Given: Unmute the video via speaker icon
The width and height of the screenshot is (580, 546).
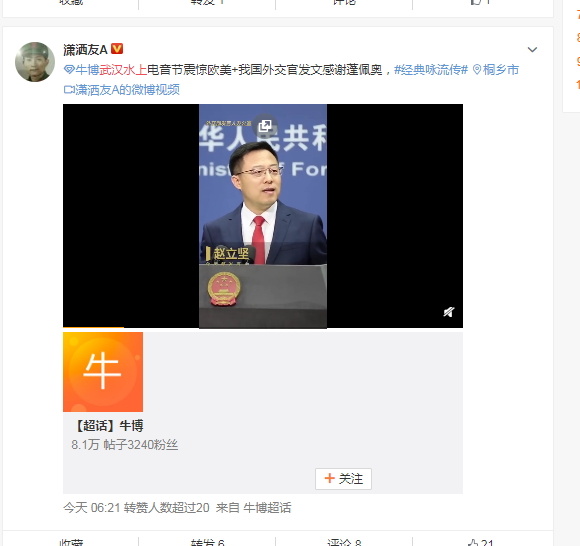Looking at the screenshot, I should (x=449, y=312).
